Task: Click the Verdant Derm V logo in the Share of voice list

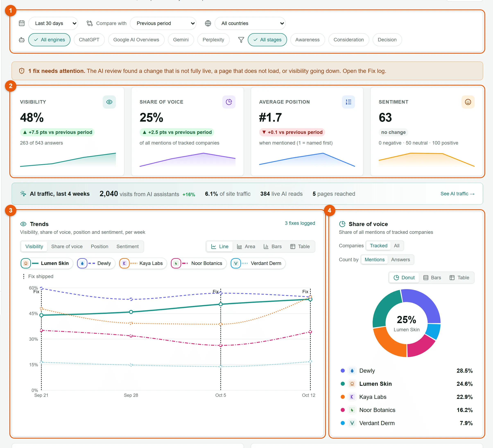Action: pos(352,423)
